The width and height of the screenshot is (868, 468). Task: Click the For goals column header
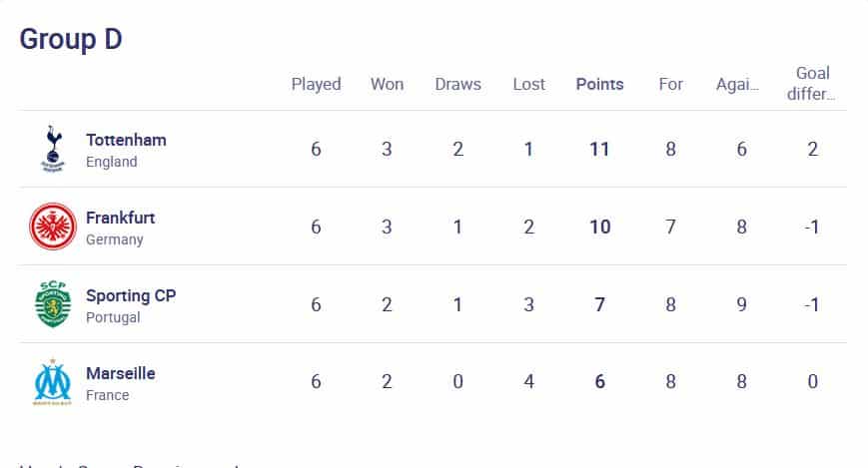coord(670,84)
